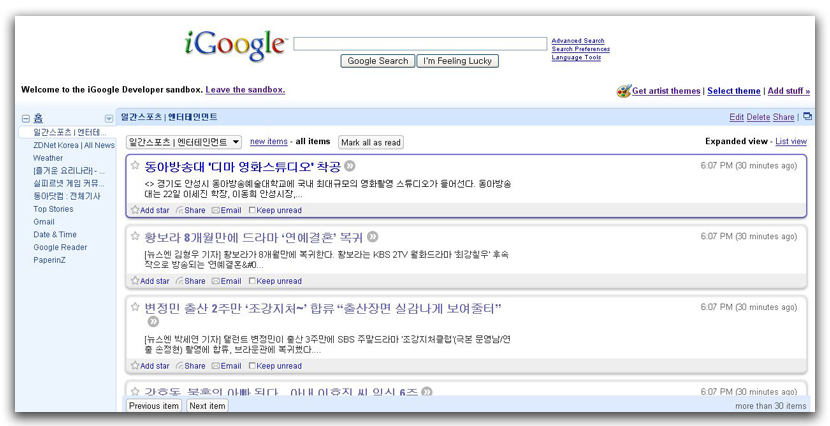The height and width of the screenshot is (426, 830).
Task: Click Select theme link
Action: pyautogui.click(x=734, y=90)
